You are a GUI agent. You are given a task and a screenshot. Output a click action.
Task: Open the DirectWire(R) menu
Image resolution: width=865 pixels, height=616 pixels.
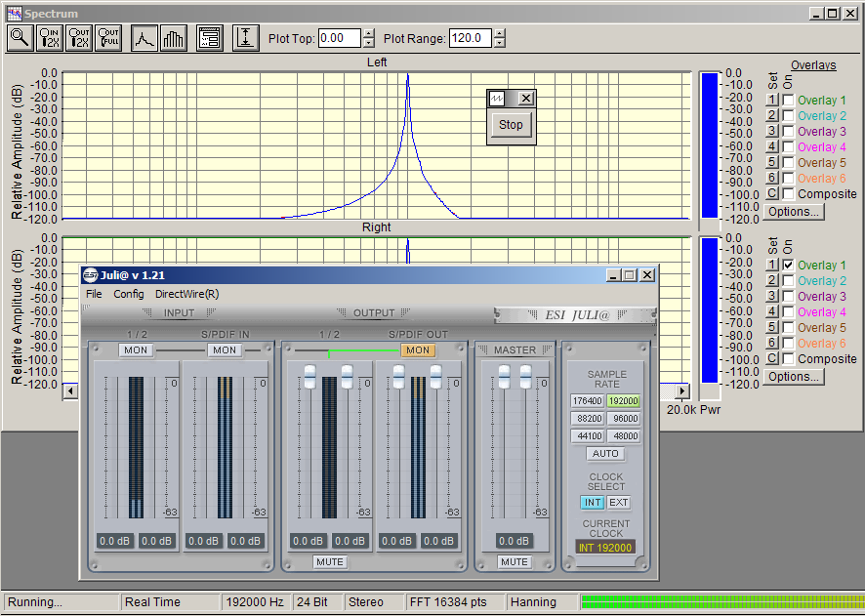pos(186,294)
